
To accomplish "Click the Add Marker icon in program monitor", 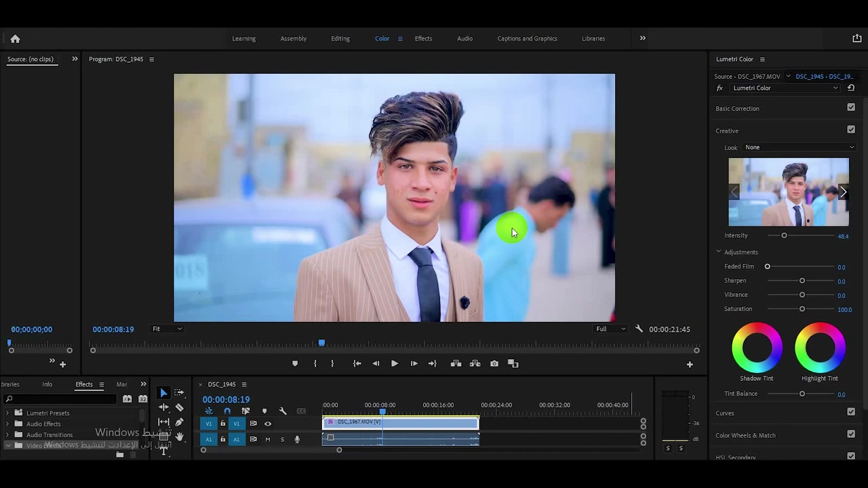I will pos(295,364).
